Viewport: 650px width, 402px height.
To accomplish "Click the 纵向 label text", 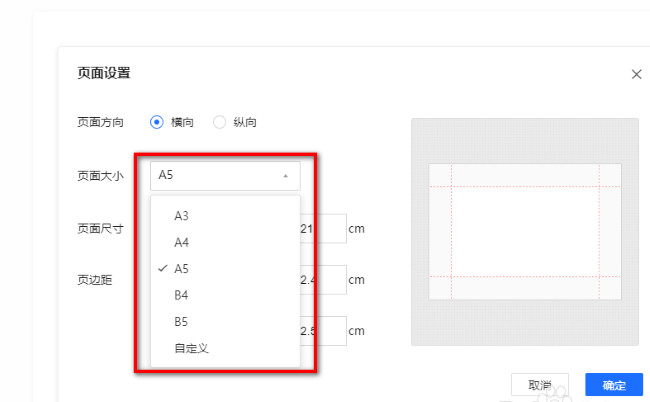I will 245,122.
